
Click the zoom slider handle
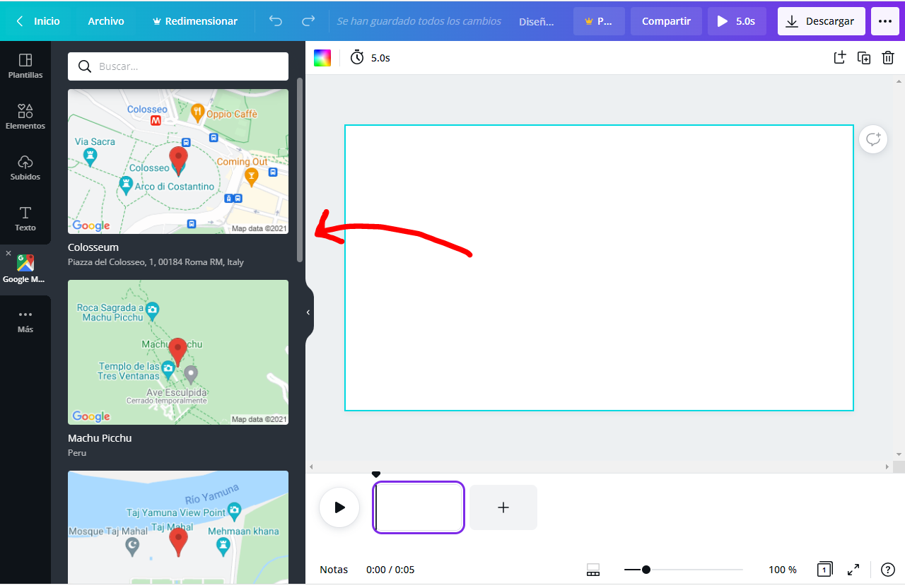pos(646,570)
